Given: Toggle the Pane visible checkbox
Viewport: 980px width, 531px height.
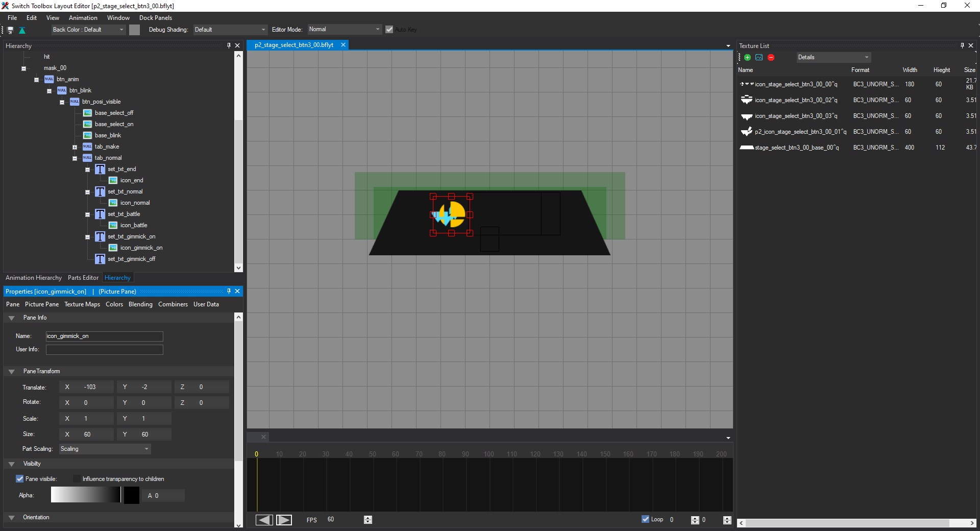Looking at the screenshot, I should tap(20, 479).
